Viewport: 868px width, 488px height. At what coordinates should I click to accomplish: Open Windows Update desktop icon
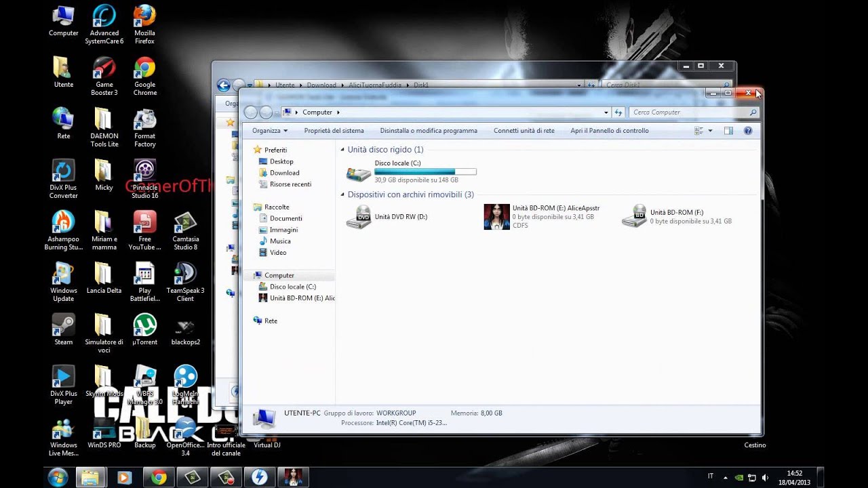(x=63, y=282)
